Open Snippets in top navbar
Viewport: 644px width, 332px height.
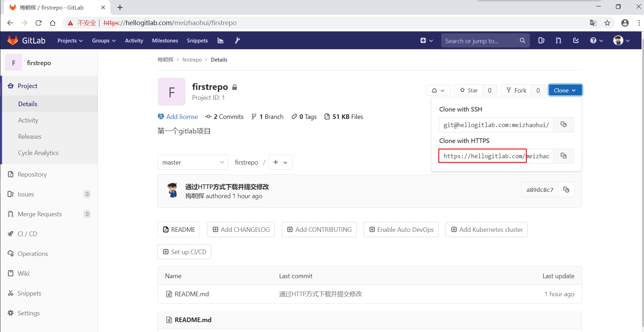point(197,40)
